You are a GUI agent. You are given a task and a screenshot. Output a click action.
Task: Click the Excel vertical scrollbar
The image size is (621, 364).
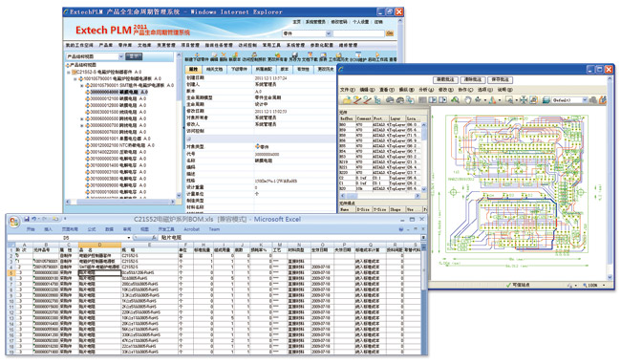click(x=423, y=299)
